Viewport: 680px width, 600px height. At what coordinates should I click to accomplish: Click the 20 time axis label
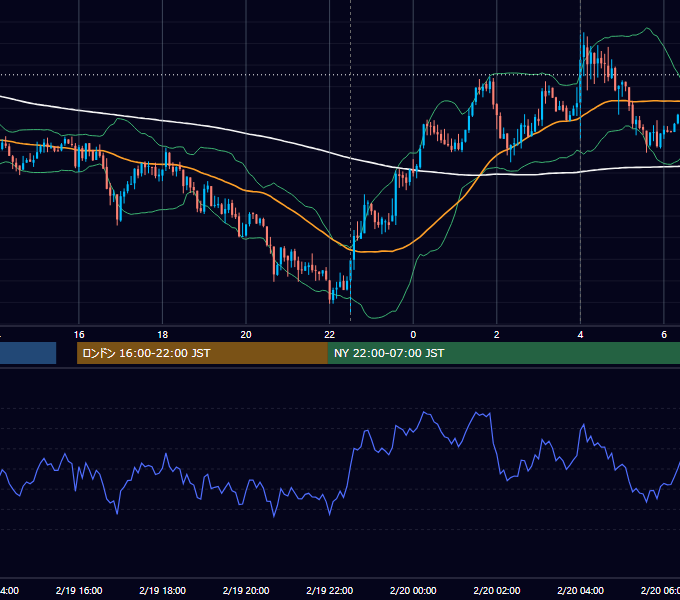[x=246, y=335]
